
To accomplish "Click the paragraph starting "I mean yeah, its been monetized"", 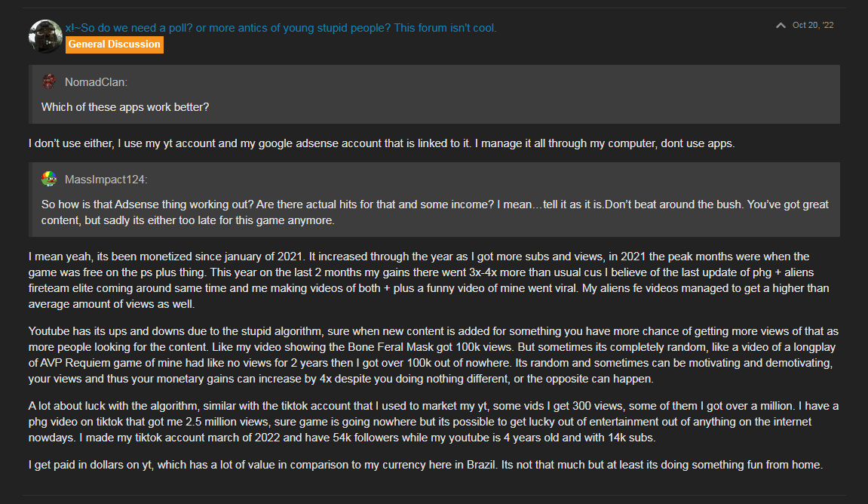I will point(429,280).
